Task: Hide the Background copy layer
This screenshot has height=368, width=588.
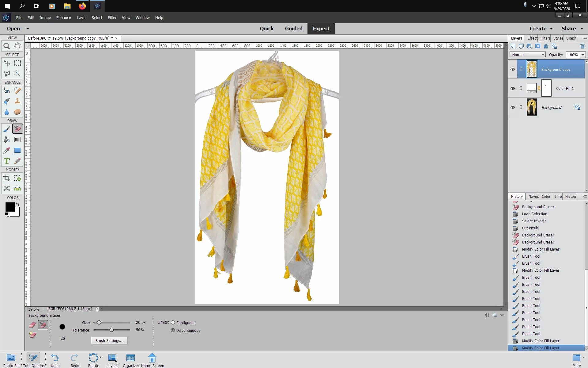Action: coord(513,69)
